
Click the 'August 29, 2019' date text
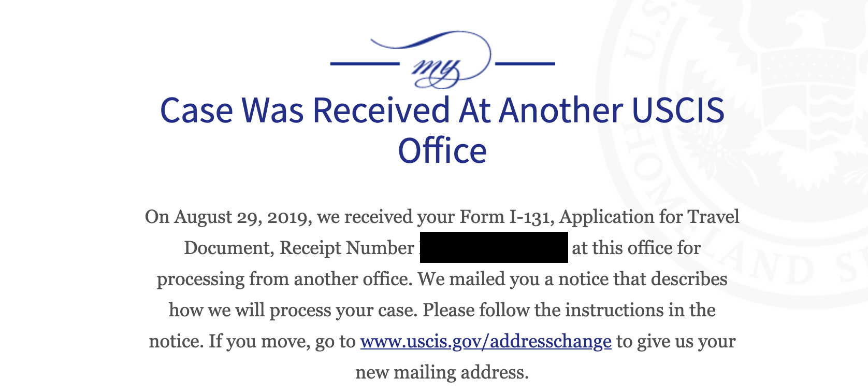click(243, 217)
